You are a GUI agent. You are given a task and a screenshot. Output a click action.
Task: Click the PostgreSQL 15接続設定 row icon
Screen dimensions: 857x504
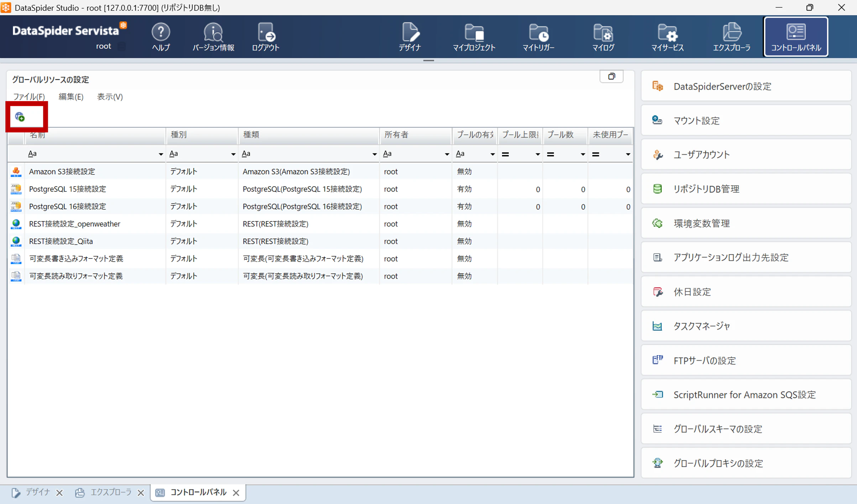[x=16, y=189]
